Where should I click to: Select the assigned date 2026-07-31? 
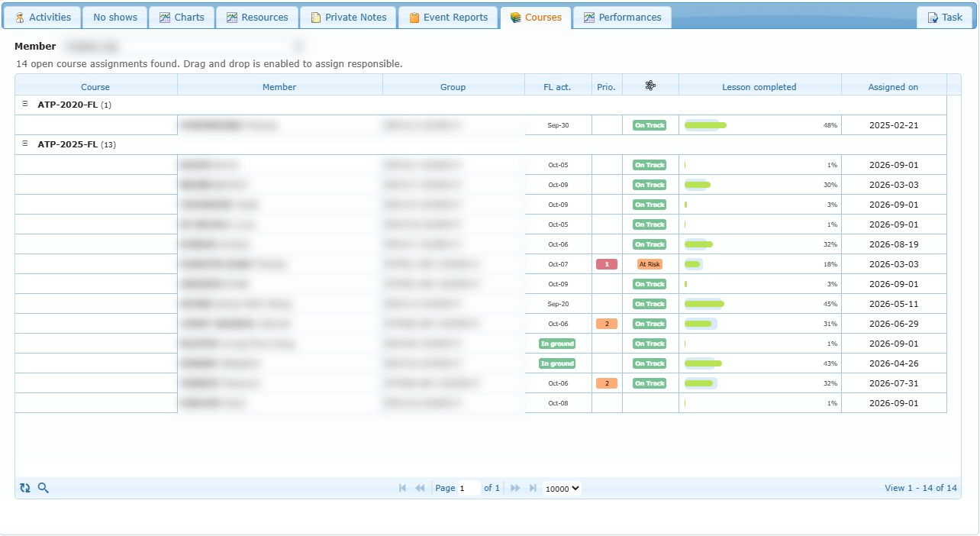tap(894, 383)
